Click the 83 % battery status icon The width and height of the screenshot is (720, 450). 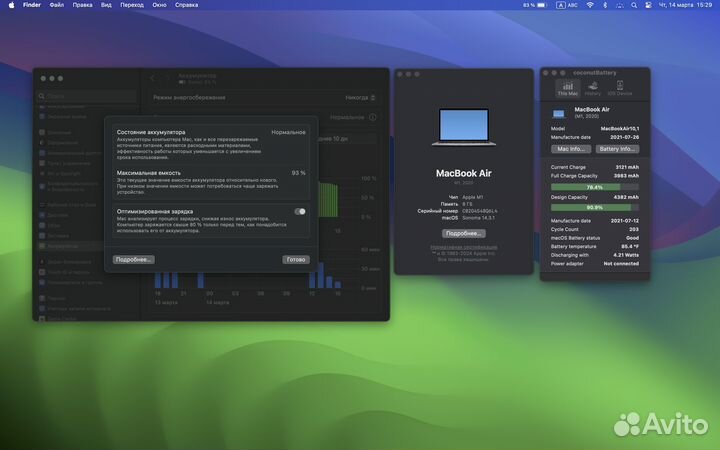click(535, 5)
